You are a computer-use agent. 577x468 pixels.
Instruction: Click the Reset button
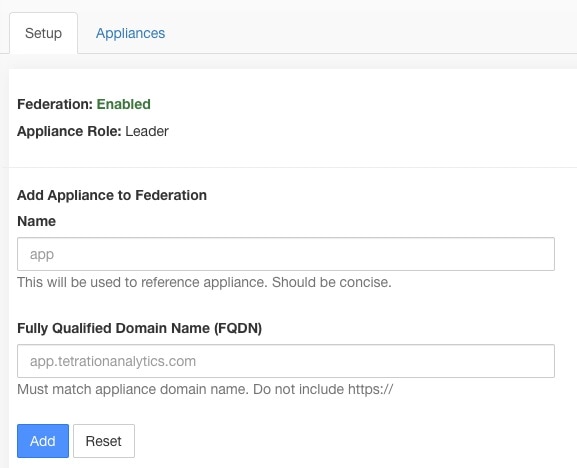click(x=104, y=441)
